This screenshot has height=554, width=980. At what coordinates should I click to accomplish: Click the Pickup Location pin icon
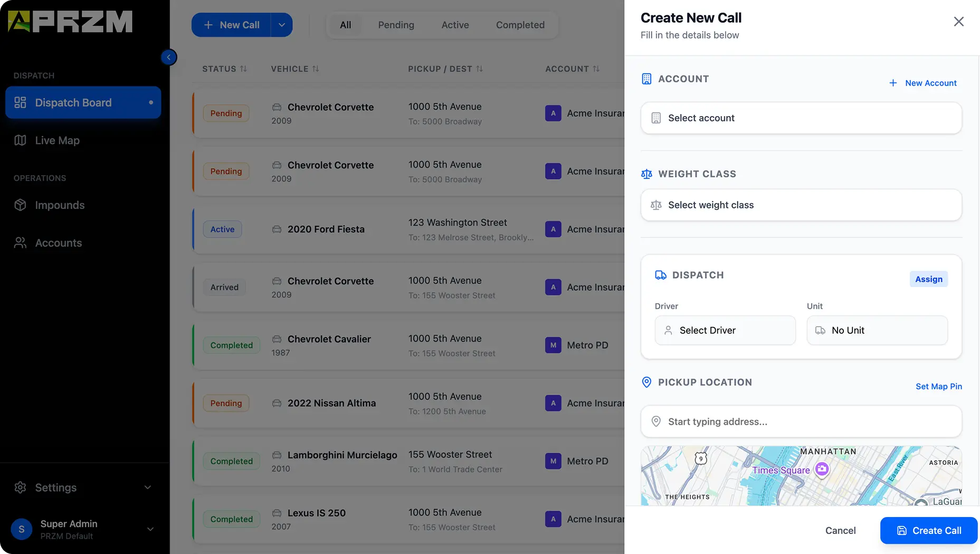[x=646, y=382]
